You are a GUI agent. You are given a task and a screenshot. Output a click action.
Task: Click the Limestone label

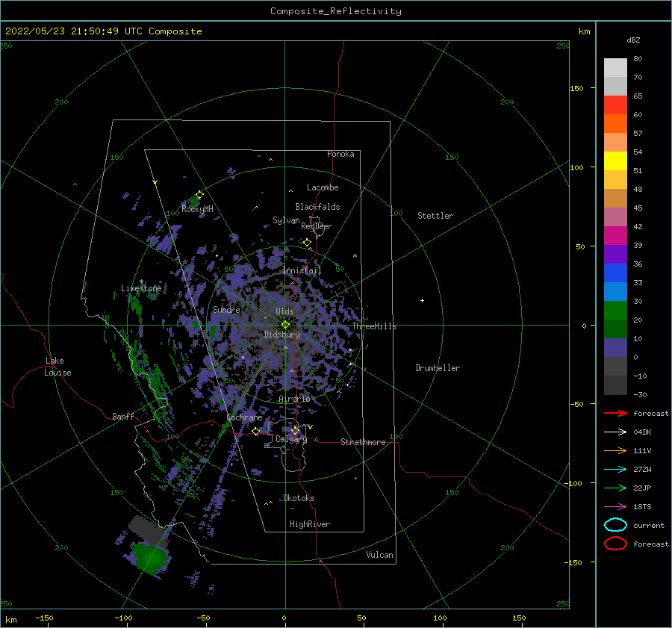pyautogui.click(x=141, y=288)
